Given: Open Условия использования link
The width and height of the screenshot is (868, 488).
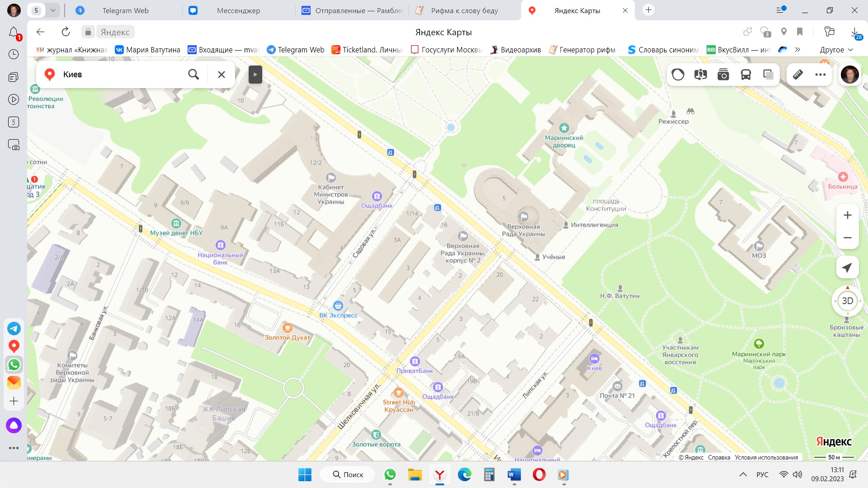Looking at the screenshot, I should pos(766,457).
